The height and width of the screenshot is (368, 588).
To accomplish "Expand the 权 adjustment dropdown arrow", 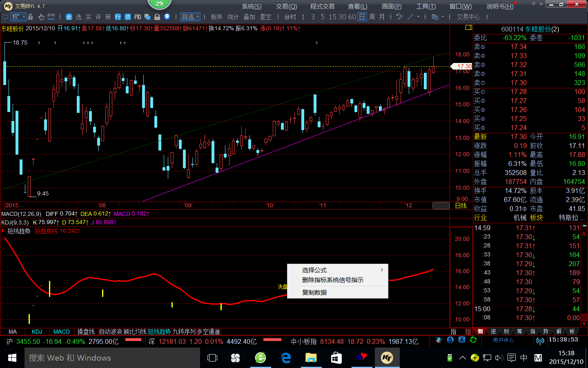I will pos(24,17).
